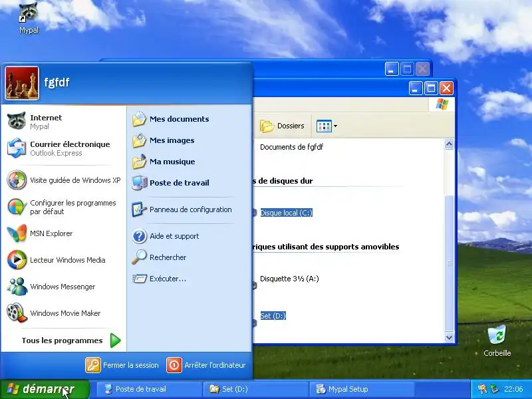The height and width of the screenshot is (399, 532).
Task: Click scrollbar down arrow in explorer window
Action: tap(449, 338)
